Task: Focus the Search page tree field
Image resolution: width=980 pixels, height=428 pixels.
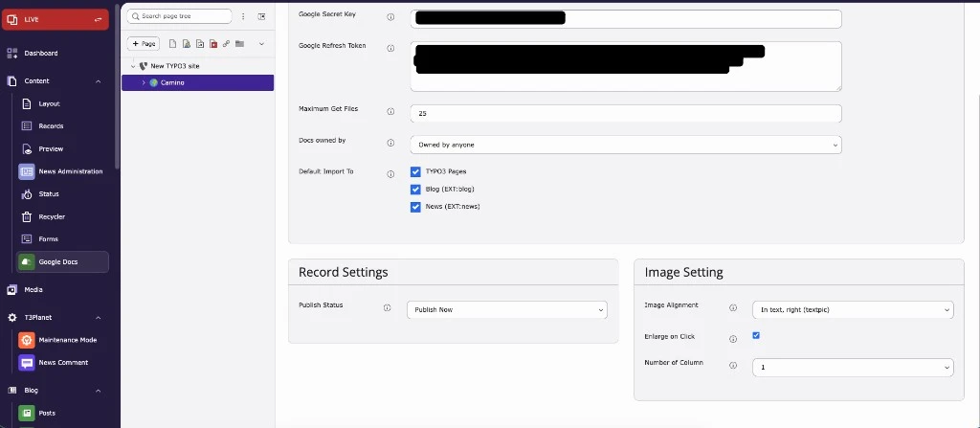Action: pyautogui.click(x=179, y=16)
